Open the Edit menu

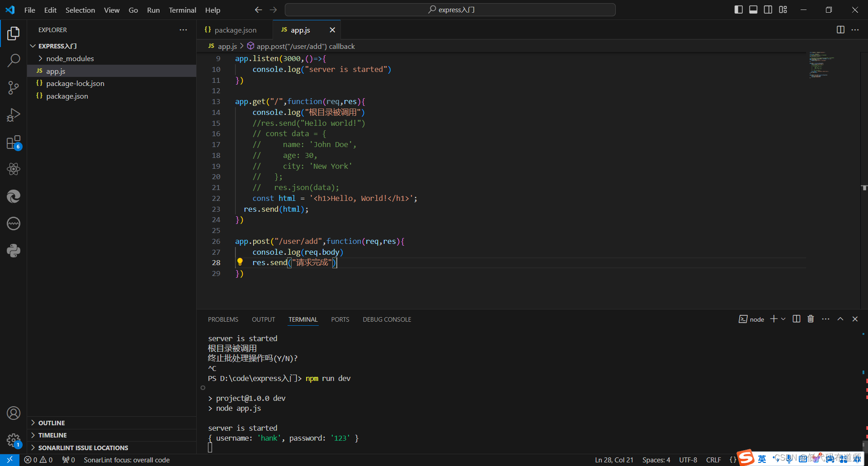(50, 10)
